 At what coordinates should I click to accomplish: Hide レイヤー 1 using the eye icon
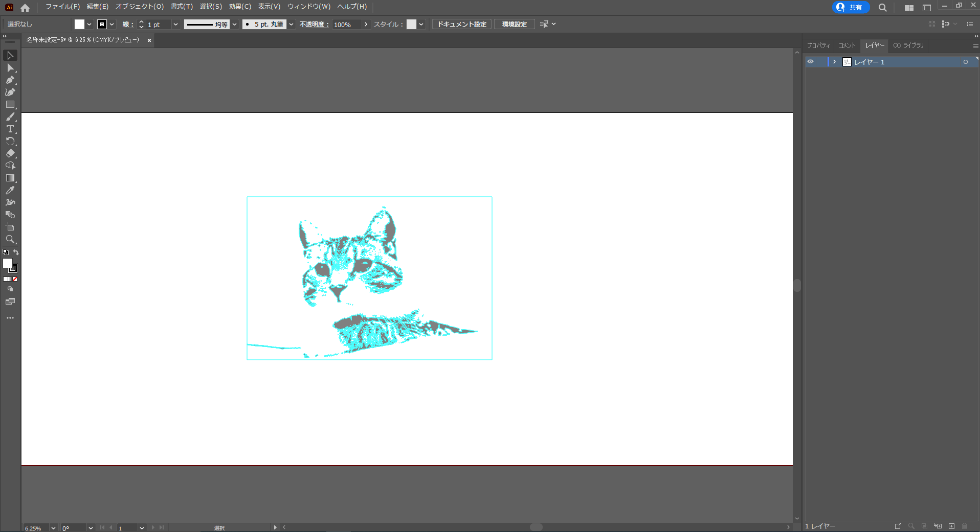coord(810,62)
